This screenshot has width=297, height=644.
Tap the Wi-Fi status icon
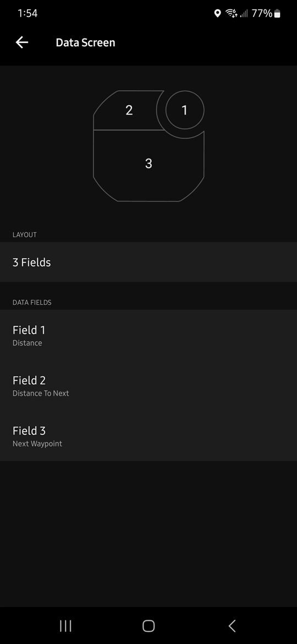point(232,14)
